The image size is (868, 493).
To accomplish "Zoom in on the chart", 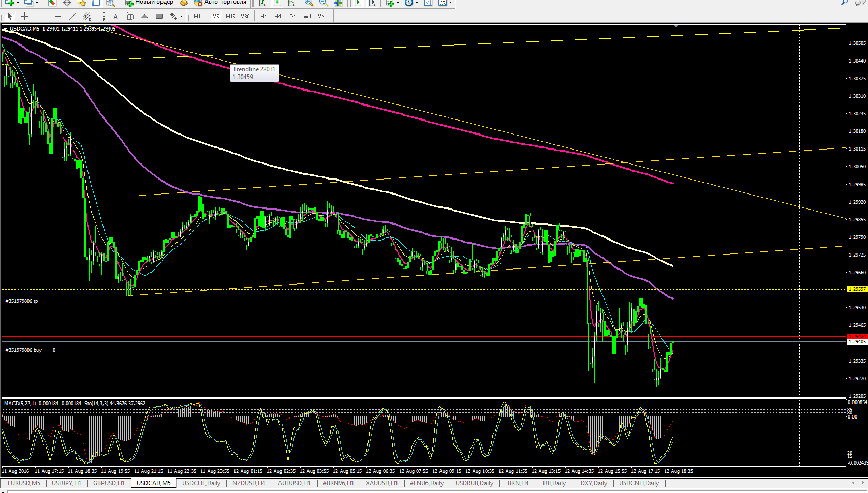I will pyautogui.click(x=309, y=3).
